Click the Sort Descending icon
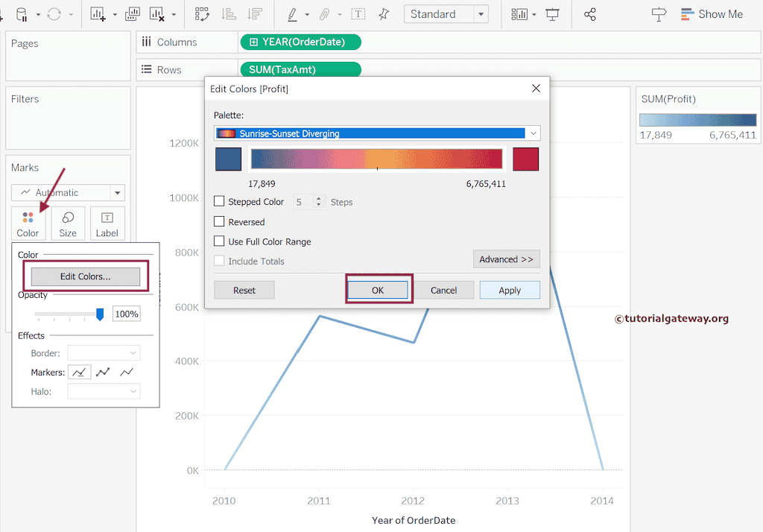This screenshot has height=532, width=763. (x=255, y=15)
